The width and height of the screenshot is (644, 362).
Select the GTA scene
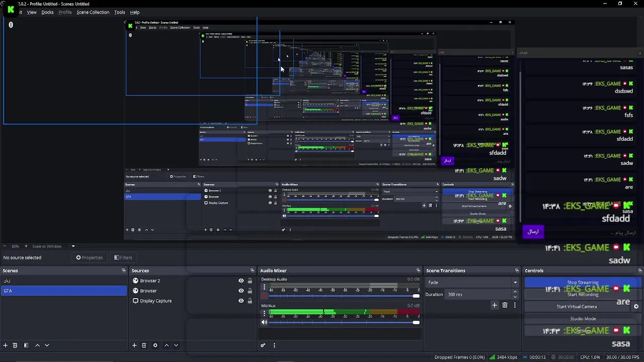pyautogui.click(x=64, y=291)
